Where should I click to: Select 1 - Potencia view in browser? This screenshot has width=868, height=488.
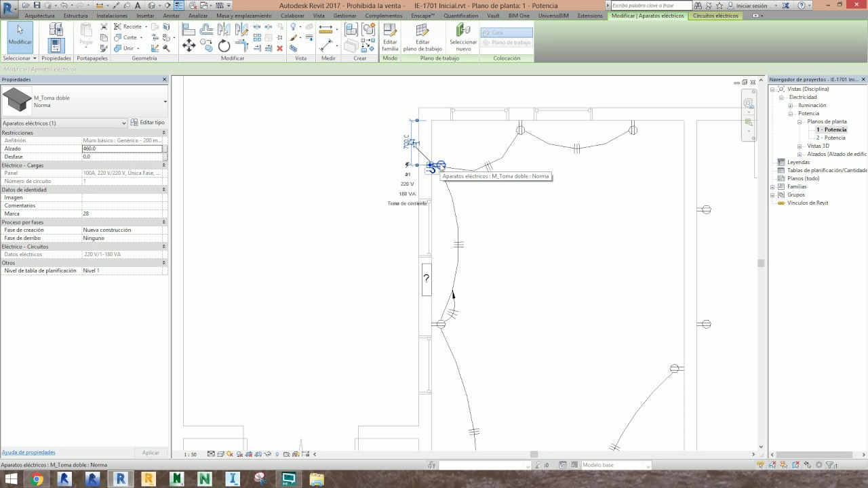831,129
